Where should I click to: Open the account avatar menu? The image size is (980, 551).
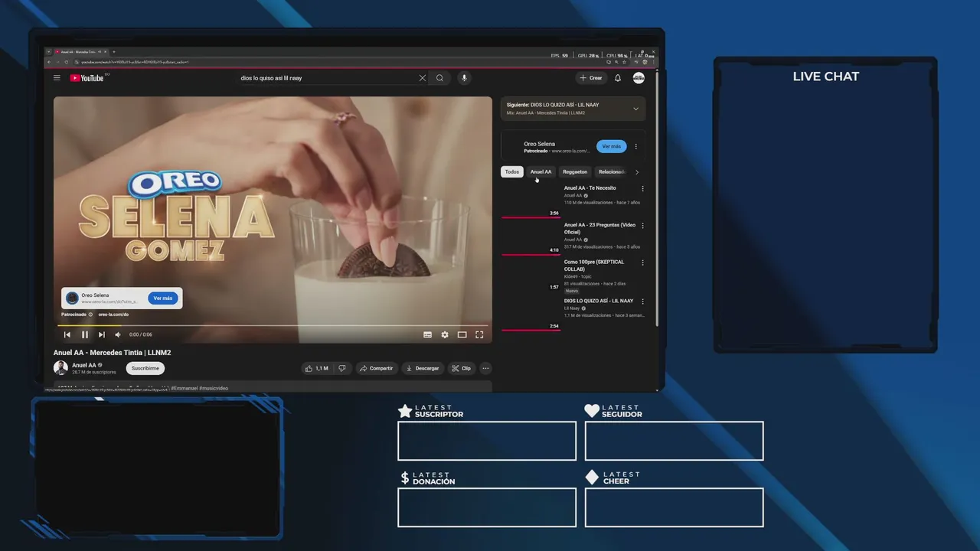(639, 78)
